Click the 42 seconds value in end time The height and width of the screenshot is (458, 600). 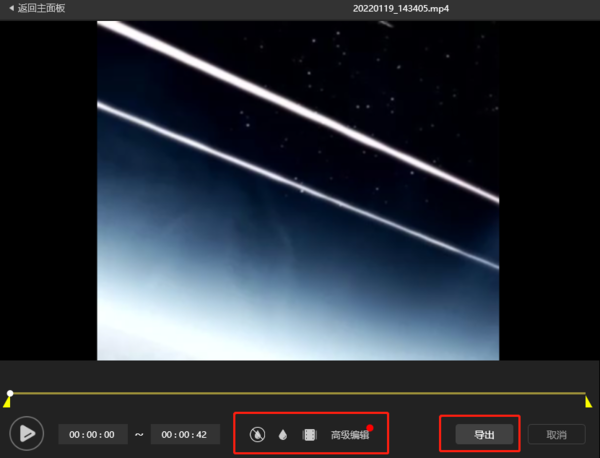(x=201, y=435)
